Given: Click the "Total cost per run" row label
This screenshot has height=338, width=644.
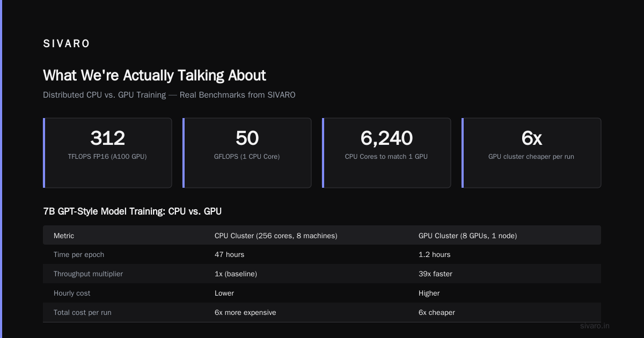Looking at the screenshot, I should point(83,312).
